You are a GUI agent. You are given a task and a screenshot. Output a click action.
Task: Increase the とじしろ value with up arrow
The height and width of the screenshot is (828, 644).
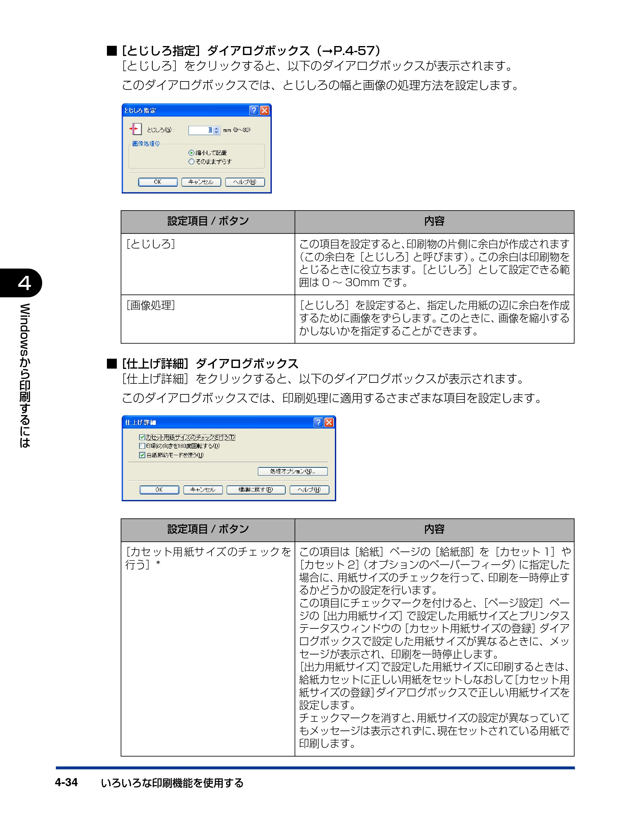pos(216,128)
